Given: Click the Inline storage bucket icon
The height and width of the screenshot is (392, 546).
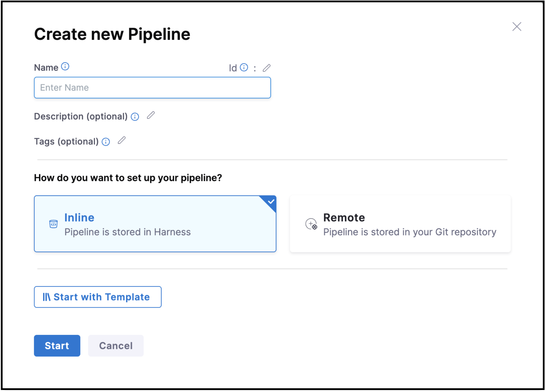Looking at the screenshot, I should point(53,224).
